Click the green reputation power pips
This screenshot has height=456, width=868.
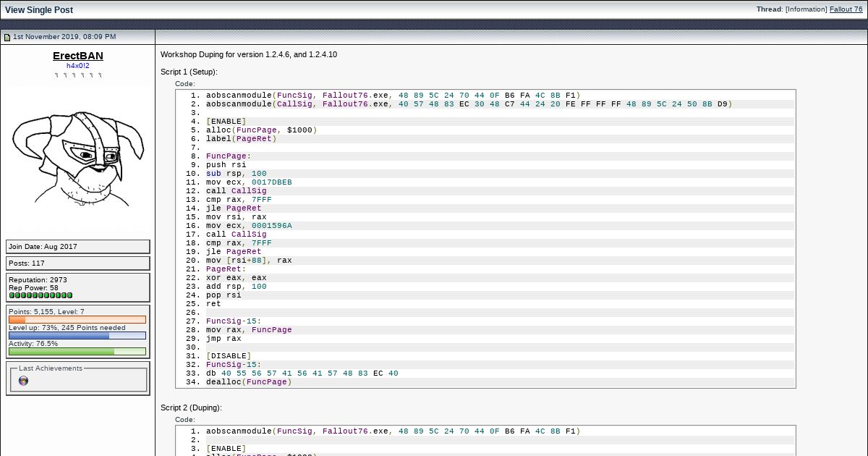tap(41, 295)
